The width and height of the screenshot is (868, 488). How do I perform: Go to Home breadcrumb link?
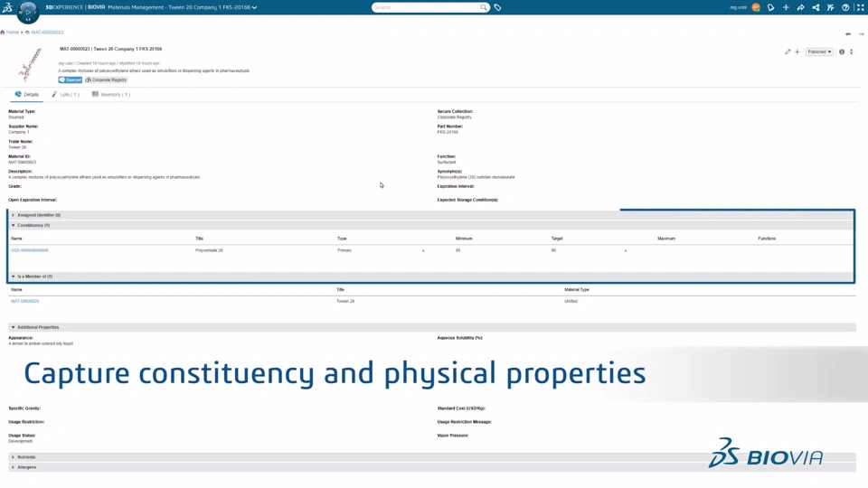tap(12, 33)
